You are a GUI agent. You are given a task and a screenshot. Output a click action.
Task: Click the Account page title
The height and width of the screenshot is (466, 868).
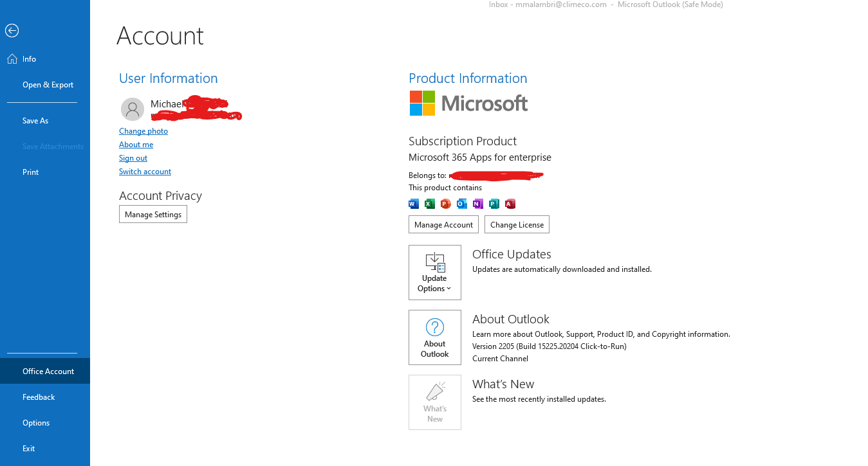(x=160, y=36)
